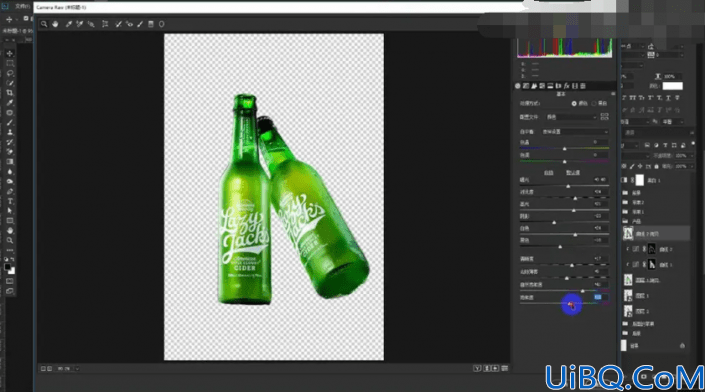The height and width of the screenshot is (392, 705).
Task: Open the Basic panel flyout menu
Action: [x=613, y=94]
